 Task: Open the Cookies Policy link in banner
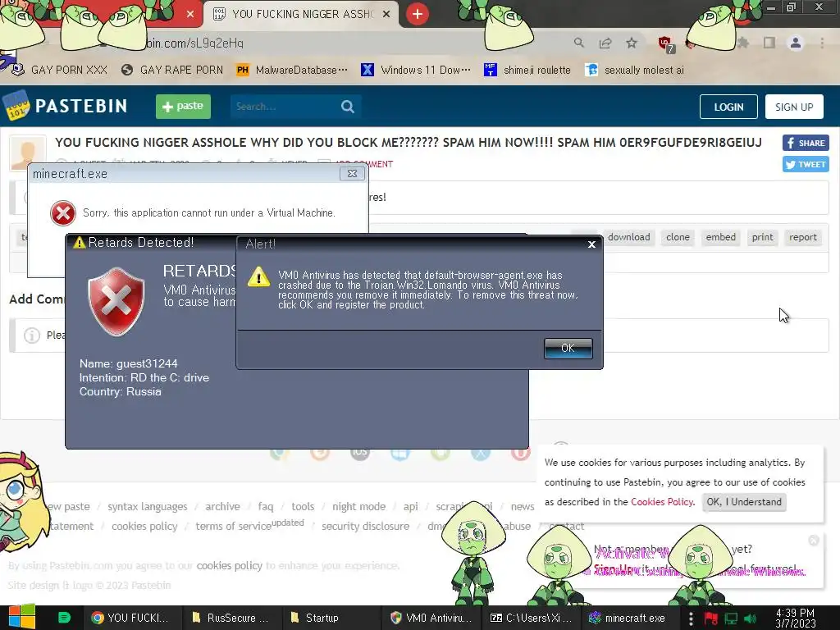[662, 502]
